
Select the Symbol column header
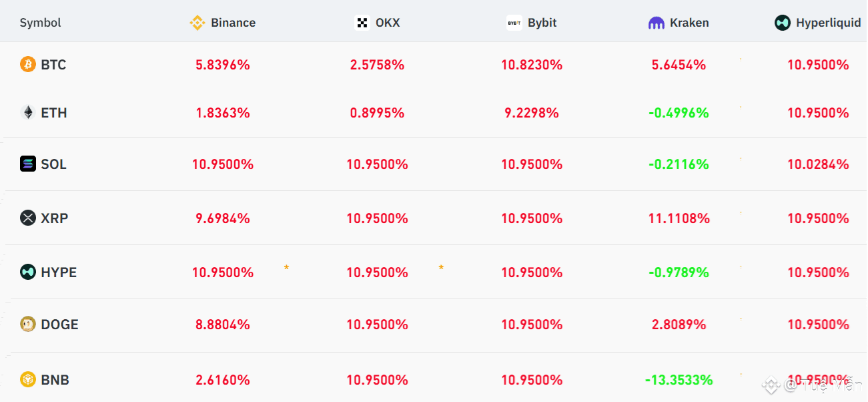click(x=40, y=23)
